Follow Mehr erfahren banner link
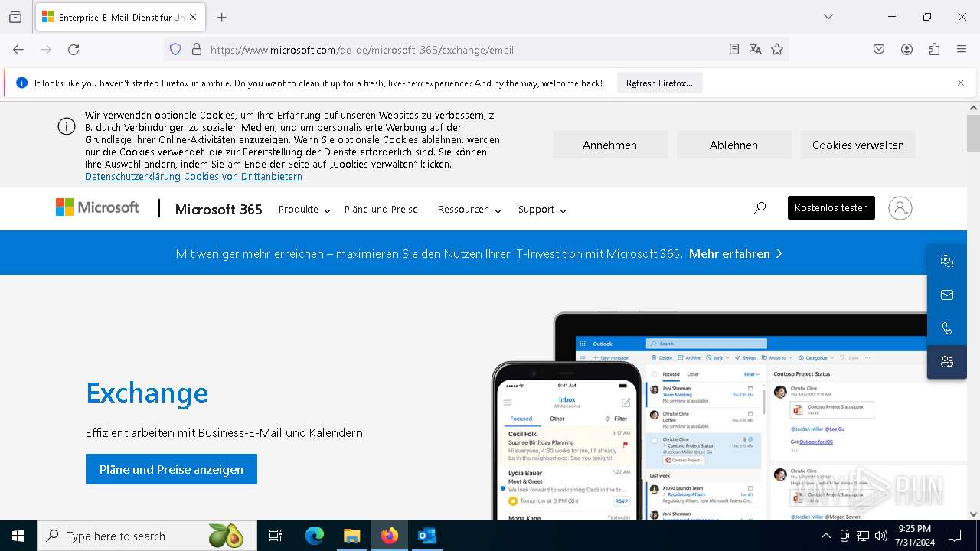Screen dimensions: 980x551 [x=736, y=253]
